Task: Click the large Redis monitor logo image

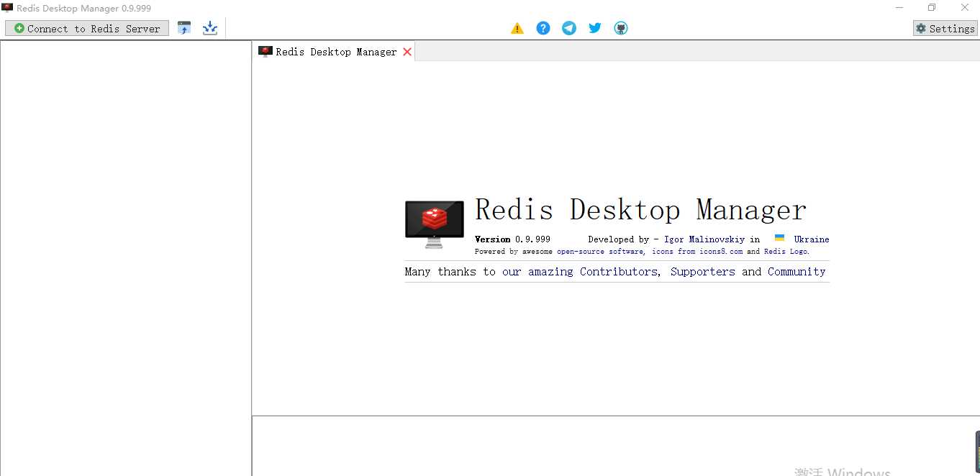Action: (x=434, y=224)
